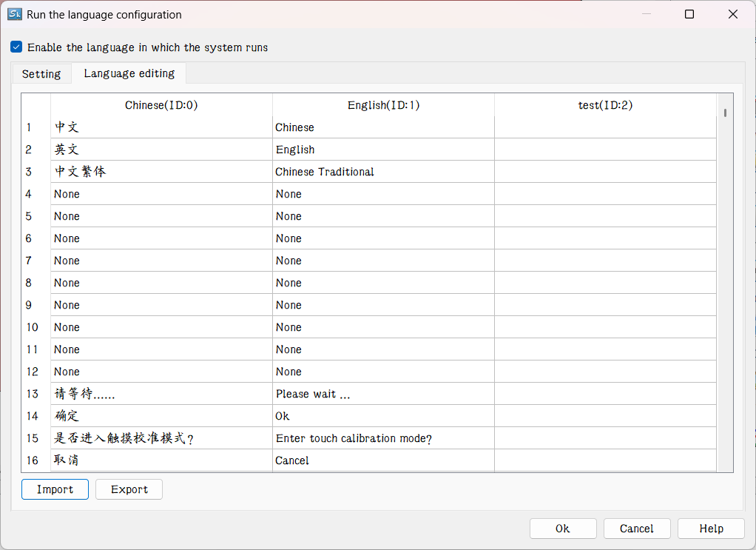756x550 pixels.
Task: Click the 'Please wait ...' cell
Action: click(383, 394)
